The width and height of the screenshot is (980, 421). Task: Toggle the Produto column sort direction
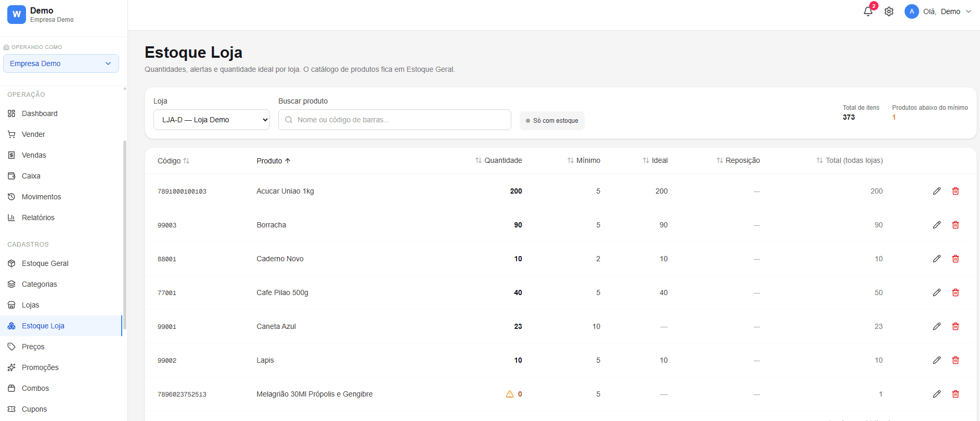tap(274, 161)
